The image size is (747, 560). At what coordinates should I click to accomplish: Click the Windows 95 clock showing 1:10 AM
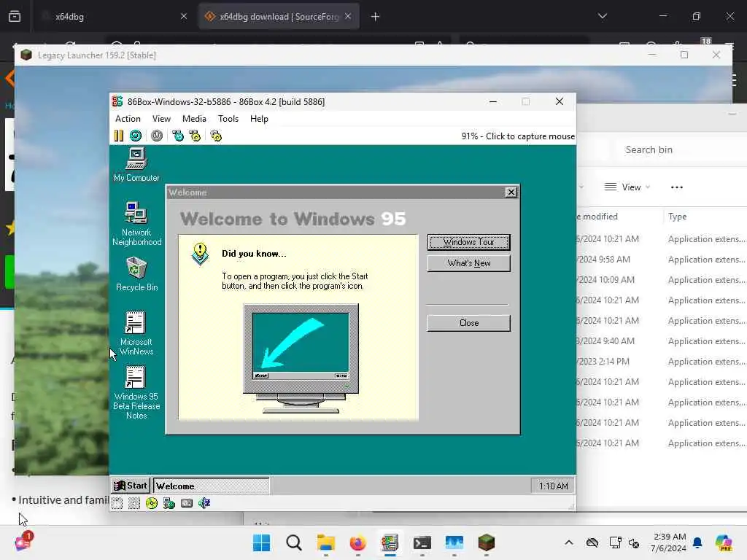553,486
